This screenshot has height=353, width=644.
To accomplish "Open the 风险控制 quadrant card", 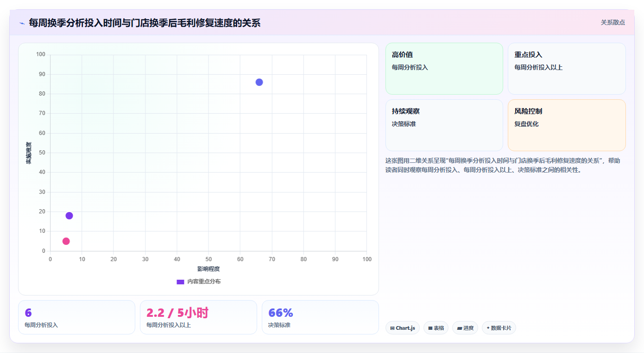I will click(567, 125).
